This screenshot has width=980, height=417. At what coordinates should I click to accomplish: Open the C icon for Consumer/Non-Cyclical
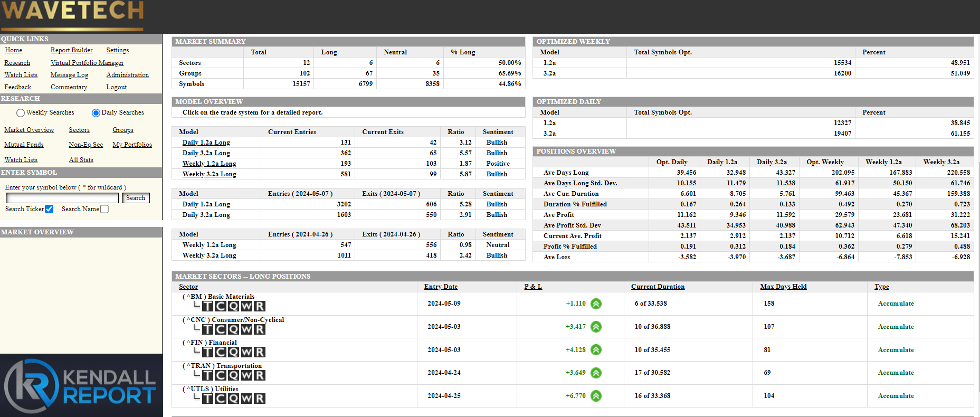221,329
